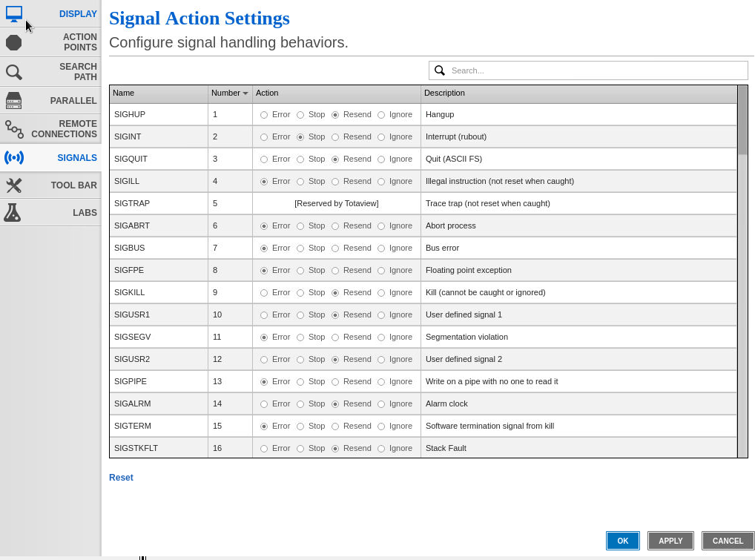Click the Tool Bar wrench icon

click(14, 185)
